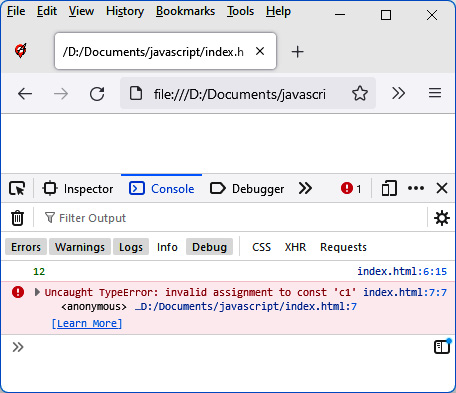Switch to the Debugger panel
The height and width of the screenshot is (393, 456).
click(247, 189)
